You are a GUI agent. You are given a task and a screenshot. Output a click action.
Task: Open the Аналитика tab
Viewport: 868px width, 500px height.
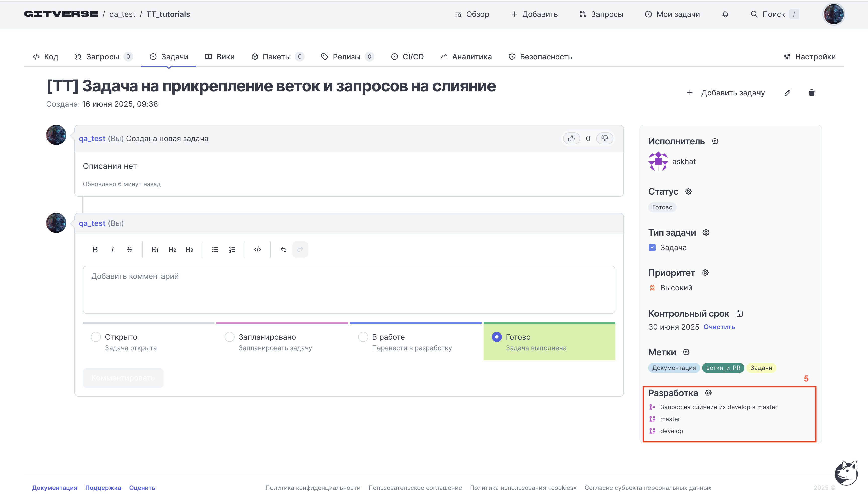[x=466, y=57]
